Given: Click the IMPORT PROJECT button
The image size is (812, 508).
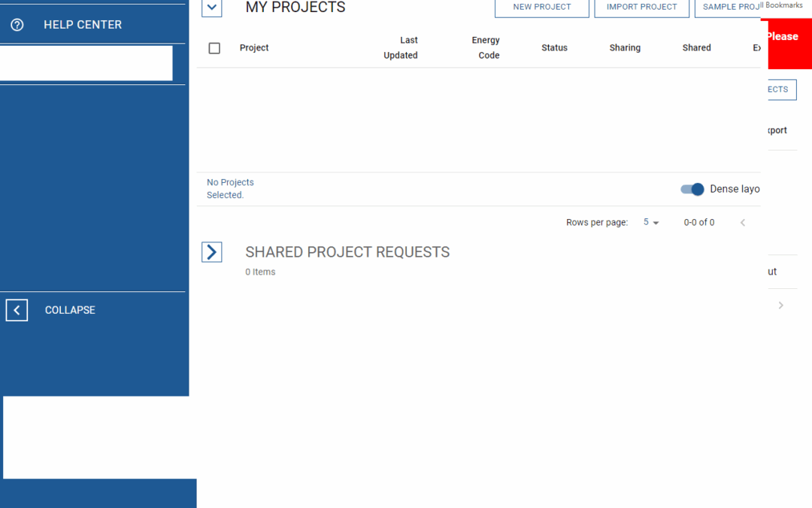Looking at the screenshot, I should tap(641, 8).
